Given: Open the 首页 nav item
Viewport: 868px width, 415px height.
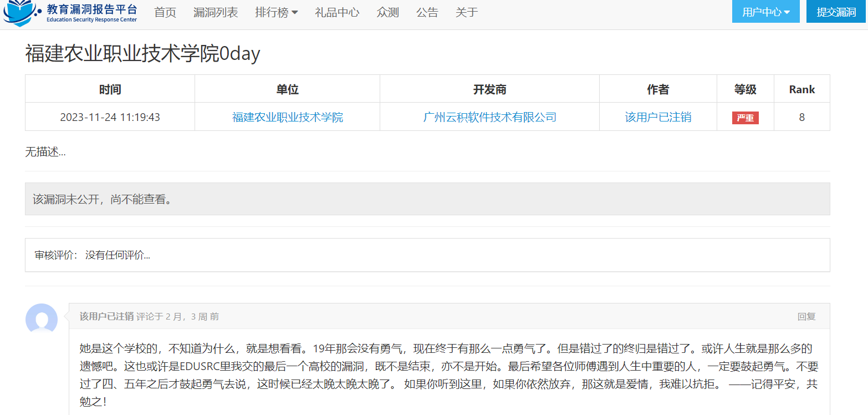Looking at the screenshot, I should point(165,12).
